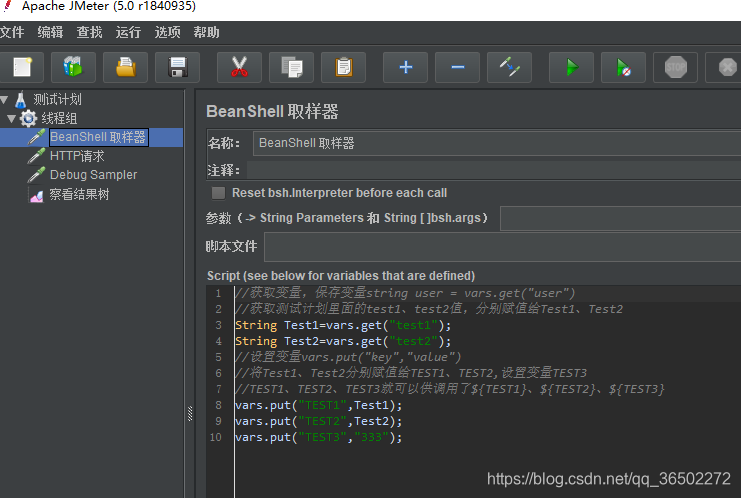Click the 脚本文件 script file field
The image size is (741, 498).
click(x=503, y=247)
